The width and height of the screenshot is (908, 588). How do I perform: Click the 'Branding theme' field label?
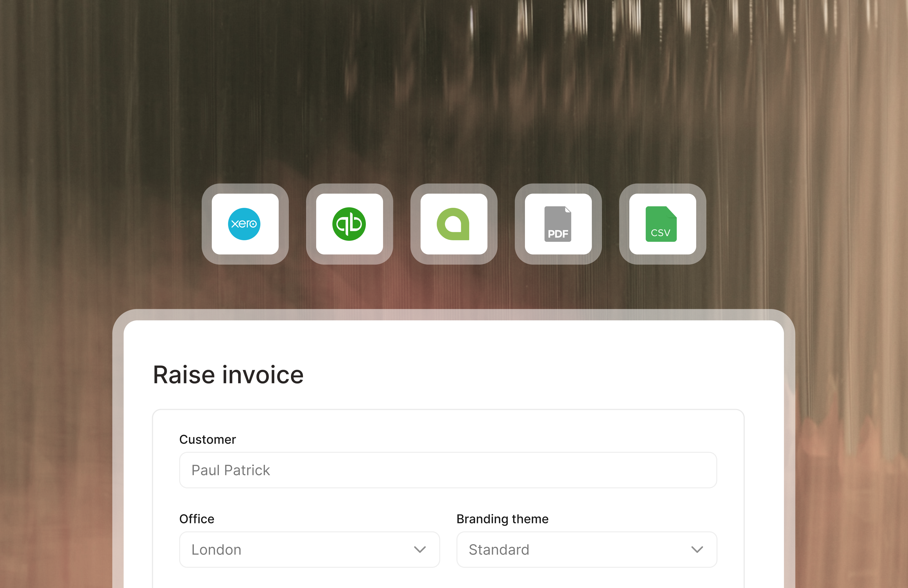502,519
